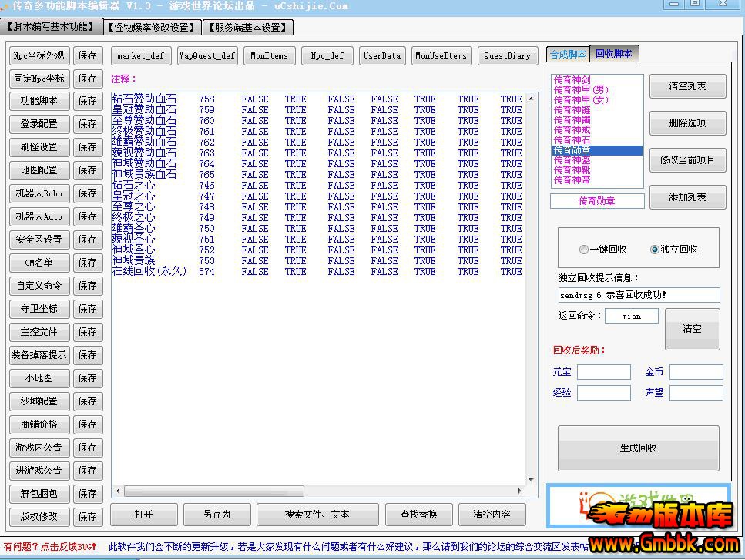Switch to the 合成脚本 tab
Image resolution: width=745 pixels, height=560 pixels.
[x=568, y=54]
